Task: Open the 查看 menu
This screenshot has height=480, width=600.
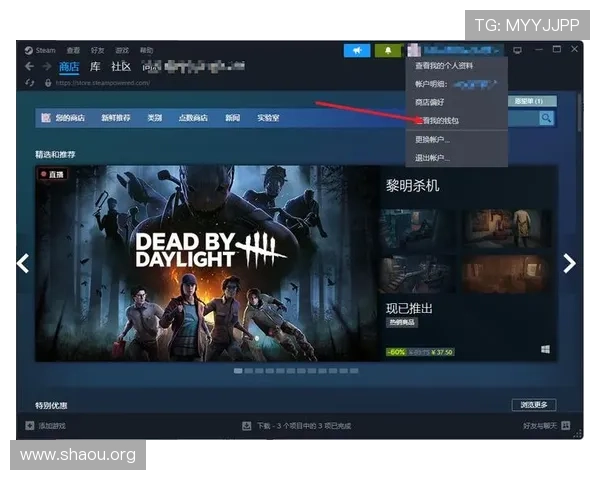Action: coord(73,51)
